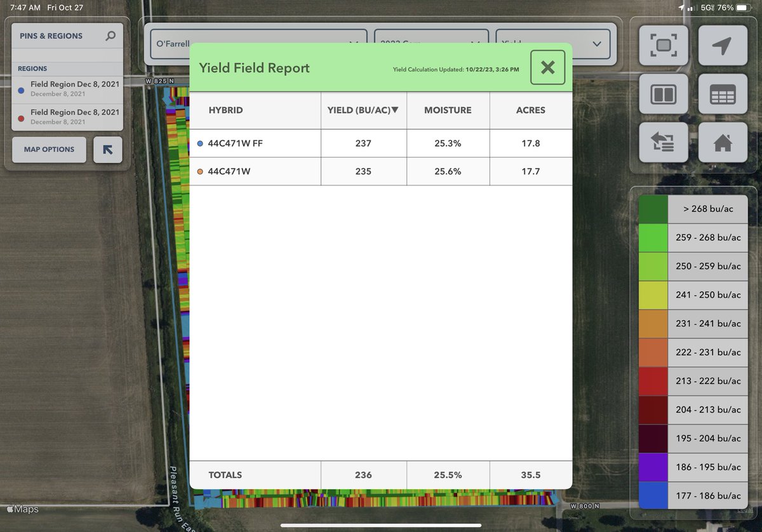Screen dimensions: 762x532
Task: Click the 259 - 268 bu/ac legend swatch
Action: click(653, 237)
